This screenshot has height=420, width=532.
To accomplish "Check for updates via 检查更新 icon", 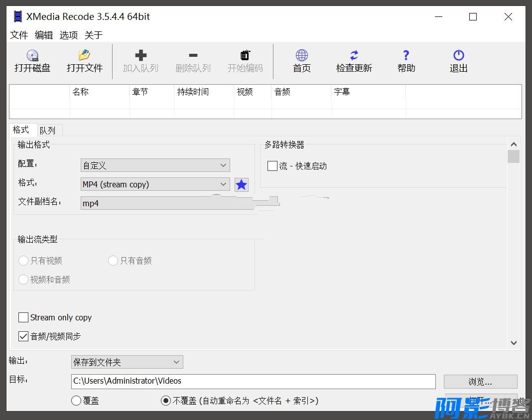I will [354, 55].
